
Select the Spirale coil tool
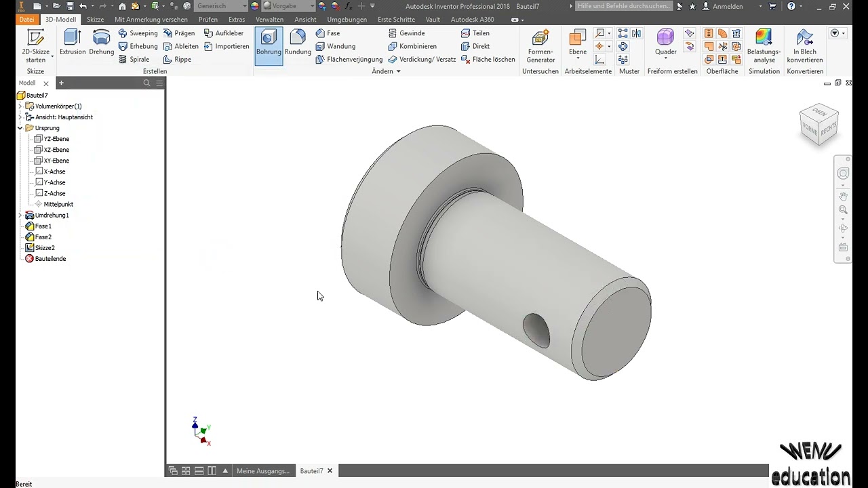[134, 59]
